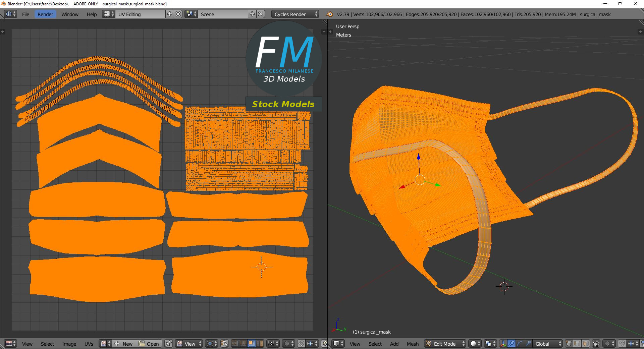Expand the 3D viewport tool shelf
This screenshot has width=644, height=349.
pos(330,32)
